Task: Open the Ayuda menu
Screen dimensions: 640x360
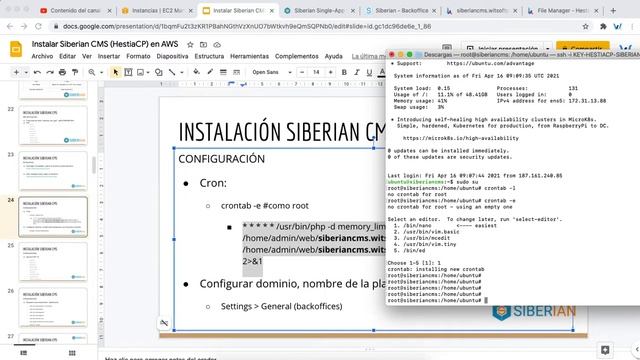Action: [333, 56]
